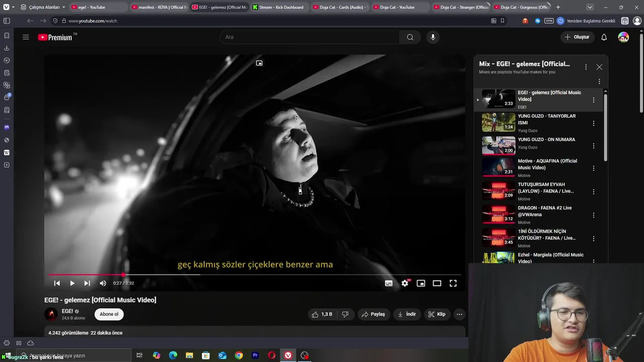Dislike the video

345,314
